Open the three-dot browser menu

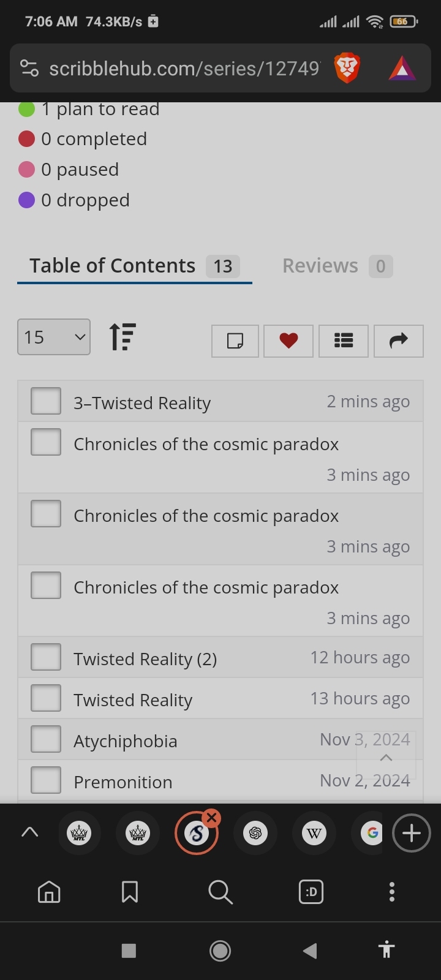(392, 892)
